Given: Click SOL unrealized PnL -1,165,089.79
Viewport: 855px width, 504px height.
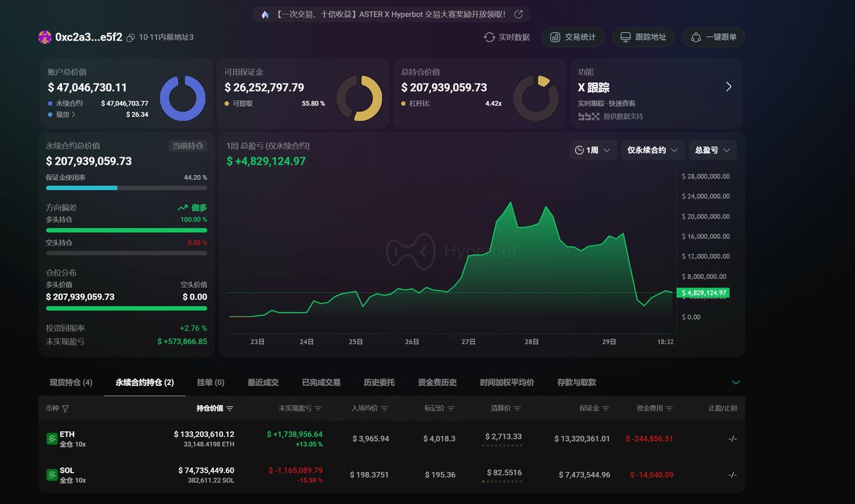Looking at the screenshot, I should tap(295, 471).
